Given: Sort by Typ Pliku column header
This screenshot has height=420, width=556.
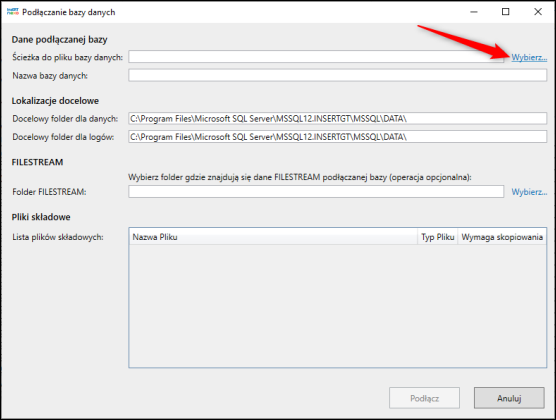Looking at the screenshot, I should [438, 237].
